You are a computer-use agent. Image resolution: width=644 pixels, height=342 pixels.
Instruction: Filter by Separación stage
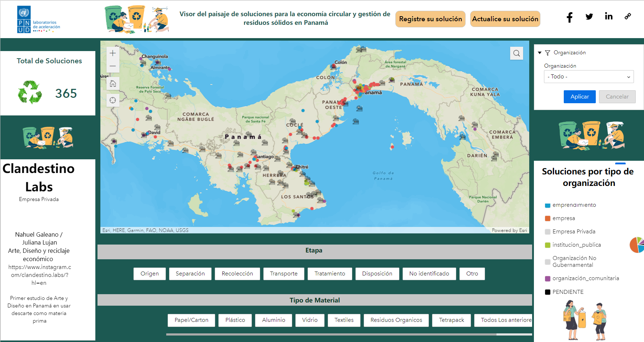(190, 274)
